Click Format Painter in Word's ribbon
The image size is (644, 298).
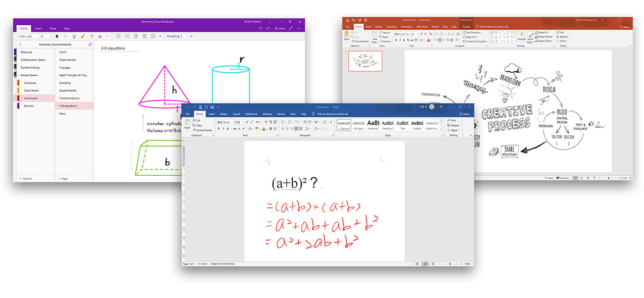202,130
